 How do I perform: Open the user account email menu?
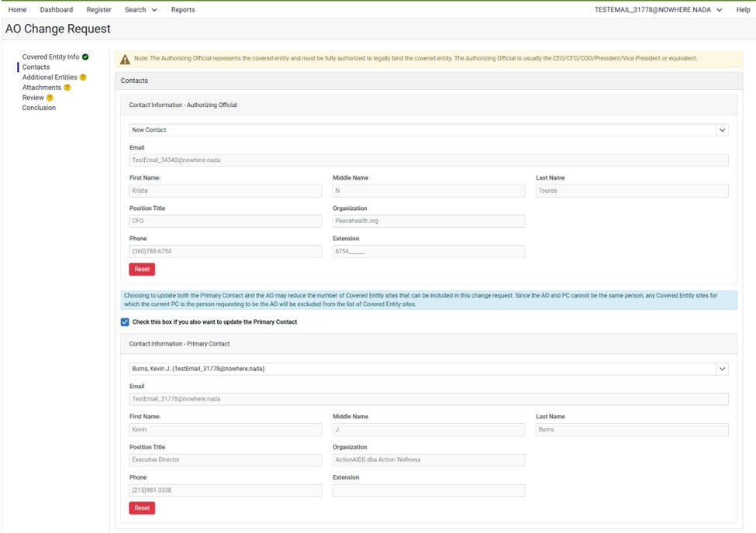pyautogui.click(x=658, y=9)
